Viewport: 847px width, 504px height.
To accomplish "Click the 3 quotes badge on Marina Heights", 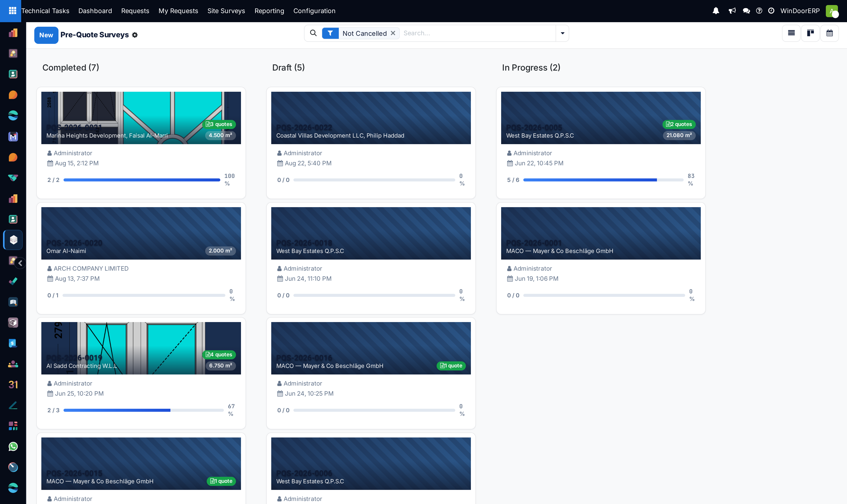I will [219, 124].
